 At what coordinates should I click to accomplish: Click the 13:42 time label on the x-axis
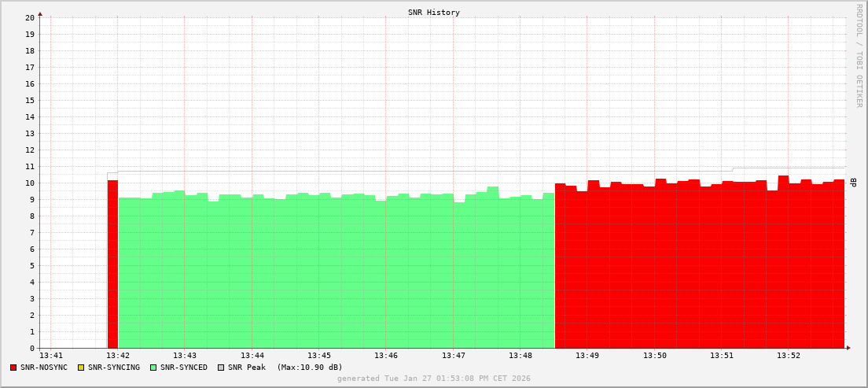118,356
